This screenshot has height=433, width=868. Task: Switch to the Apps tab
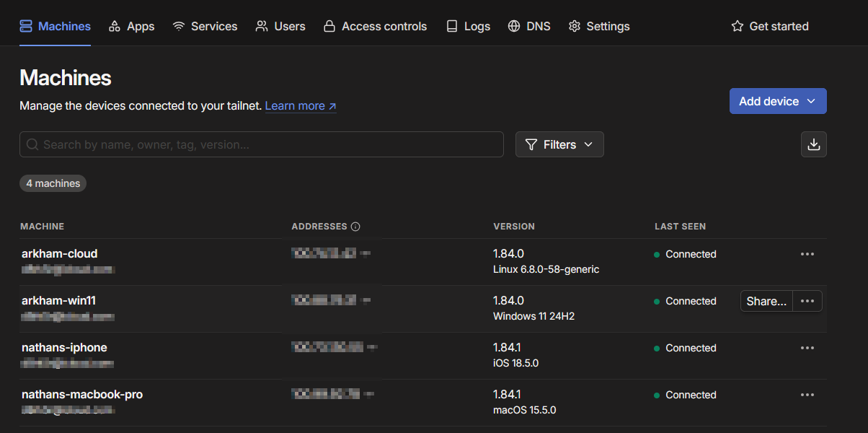(x=131, y=26)
